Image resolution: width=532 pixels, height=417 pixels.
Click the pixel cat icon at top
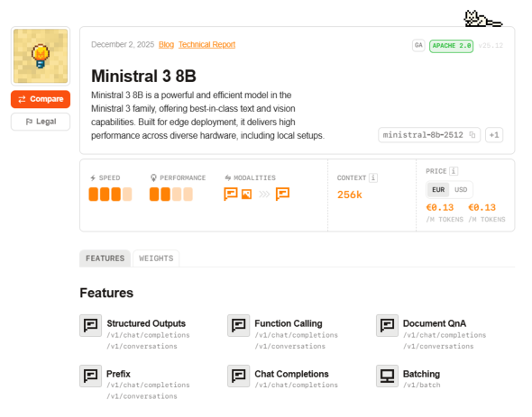[482, 19]
